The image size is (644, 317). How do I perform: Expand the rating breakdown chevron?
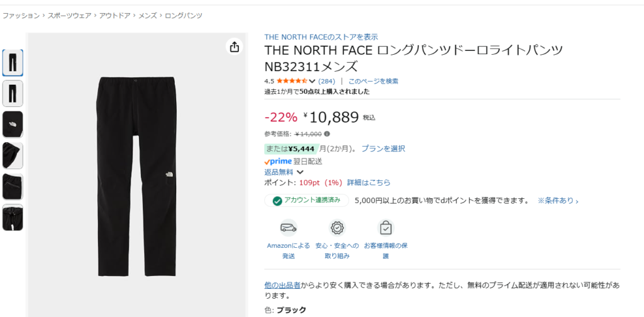pyautogui.click(x=312, y=81)
